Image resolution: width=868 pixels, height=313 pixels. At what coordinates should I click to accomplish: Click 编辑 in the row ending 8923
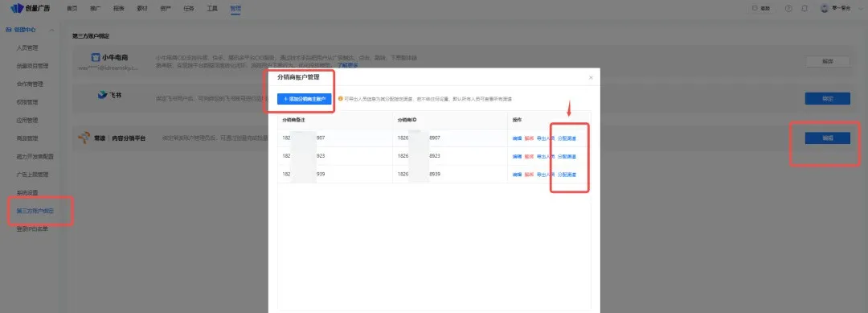tap(517, 157)
